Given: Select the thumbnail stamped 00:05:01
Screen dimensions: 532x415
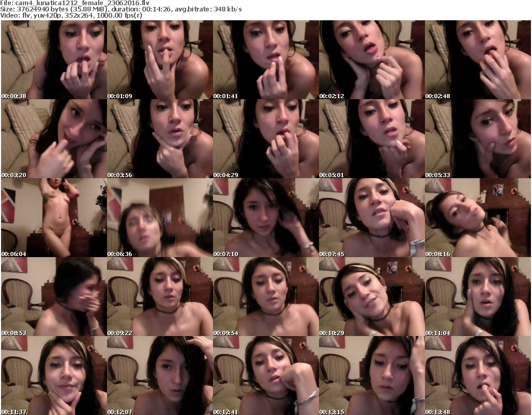Looking at the screenshot, I should (372, 139).
